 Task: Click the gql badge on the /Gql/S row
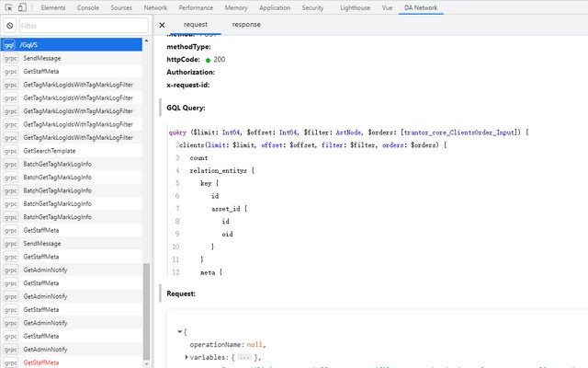click(9, 45)
